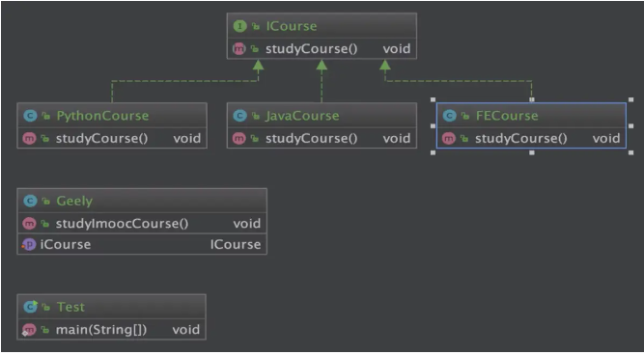This screenshot has width=644, height=355.
Task: Select the Test class header
Action: pyautogui.click(x=112, y=307)
